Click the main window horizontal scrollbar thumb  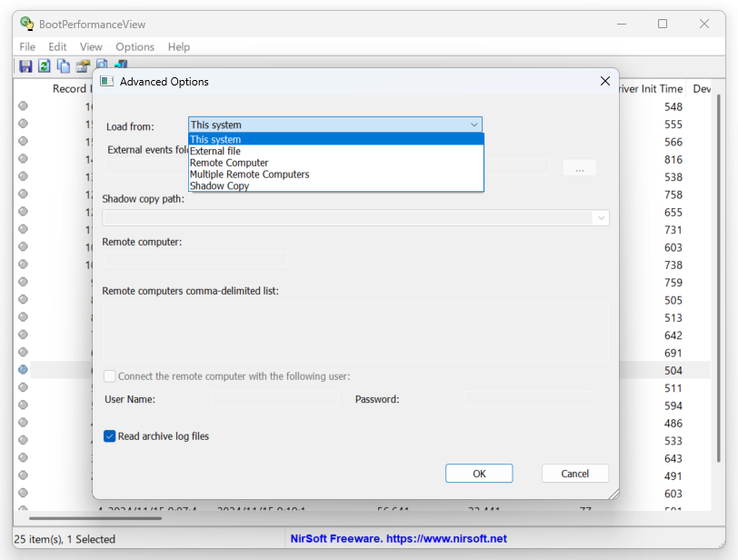click(x=95, y=518)
